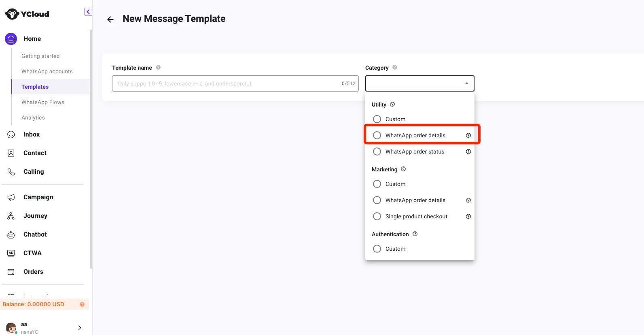Click the user avatar thumbnail
The width and height of the screenshot is (644, 335).
tap(11, 328)
